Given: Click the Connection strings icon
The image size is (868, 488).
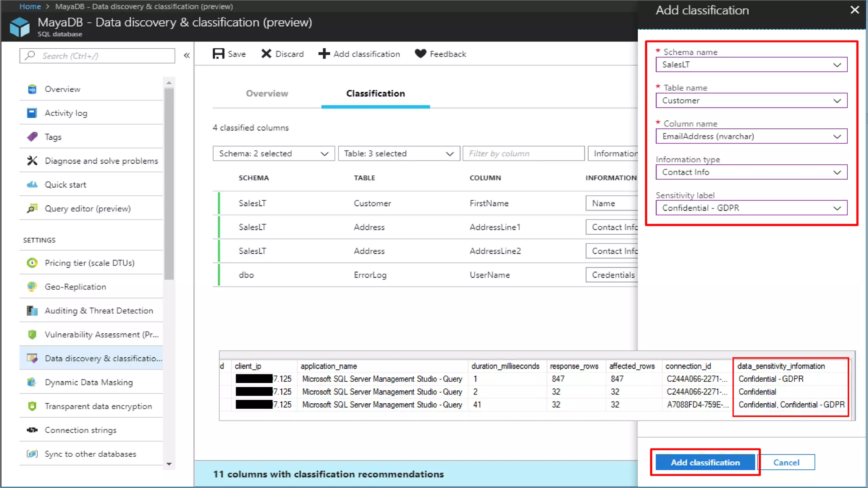Looking at the screenshot, I should tap(32, 430).
